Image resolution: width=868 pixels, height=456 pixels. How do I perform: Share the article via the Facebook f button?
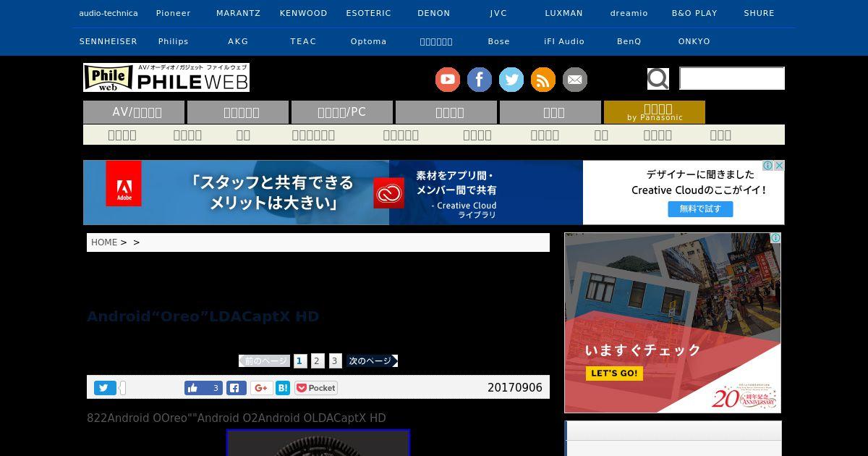237,388
